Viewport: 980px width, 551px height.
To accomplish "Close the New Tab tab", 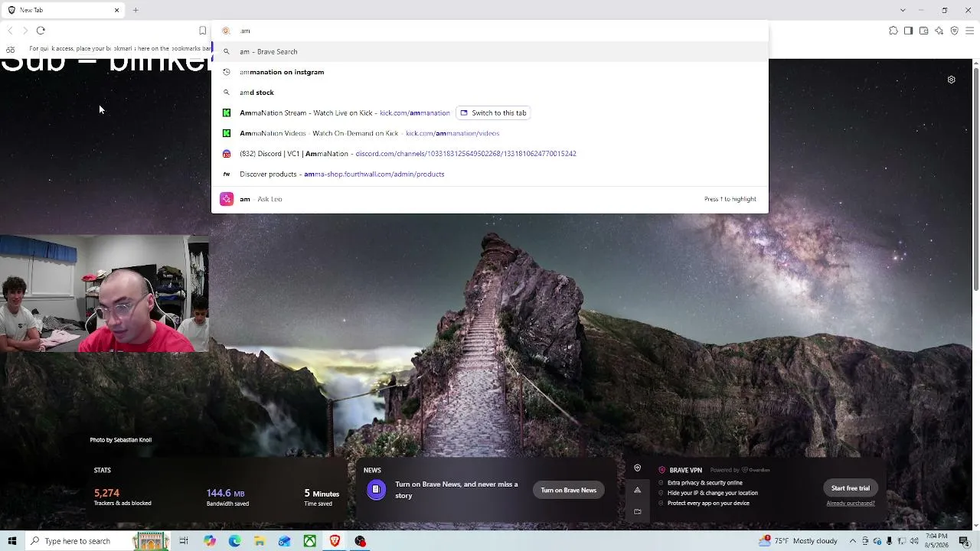I will pos(117,10).
